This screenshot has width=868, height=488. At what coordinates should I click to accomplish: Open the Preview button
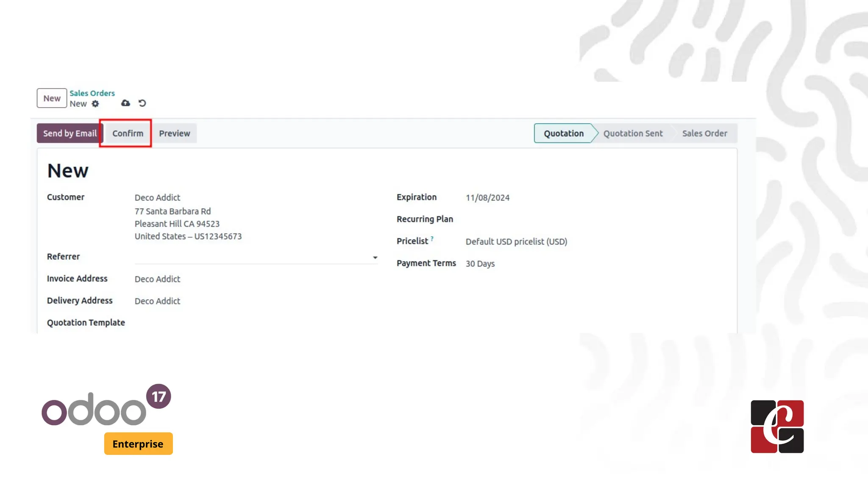[x=174, y=133]
